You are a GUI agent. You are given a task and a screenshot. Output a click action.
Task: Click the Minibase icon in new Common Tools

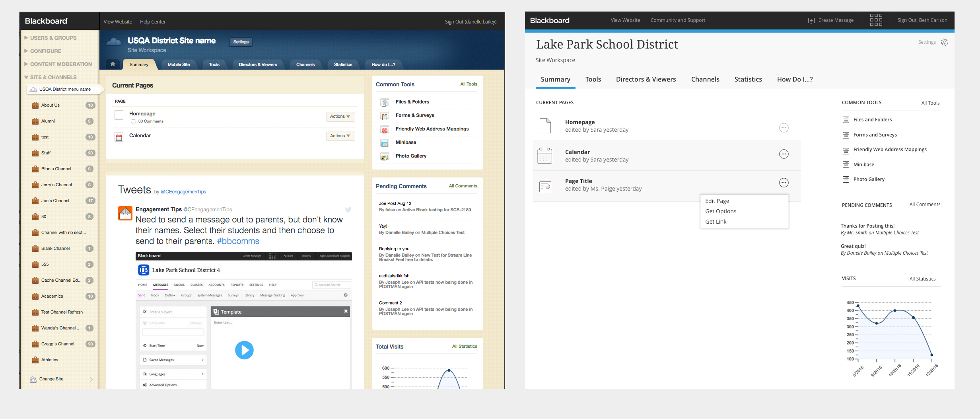pos(846,164)
